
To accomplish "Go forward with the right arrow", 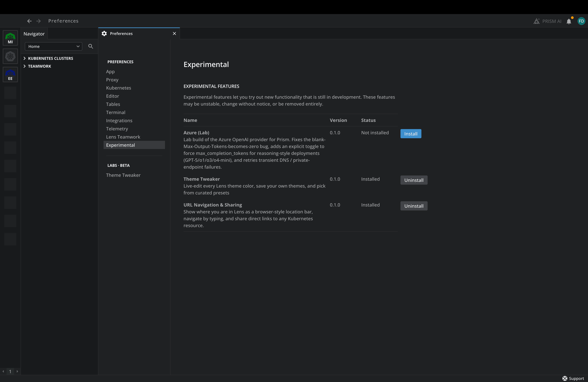I will click(x=39, y=21).
